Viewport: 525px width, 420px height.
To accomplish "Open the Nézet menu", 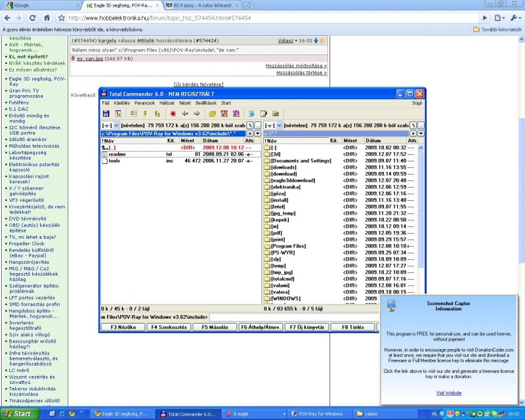I will point(185,103).
